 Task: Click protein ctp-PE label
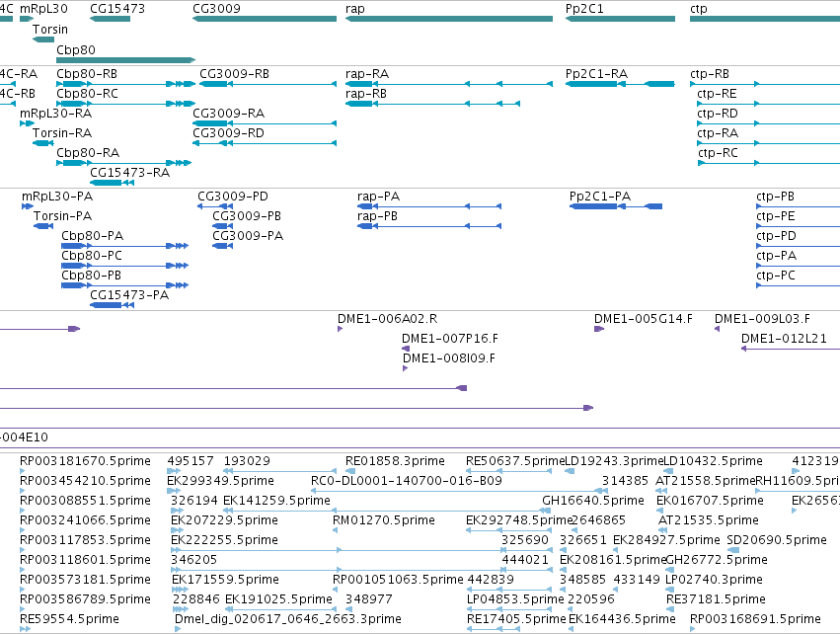(775, 216)
